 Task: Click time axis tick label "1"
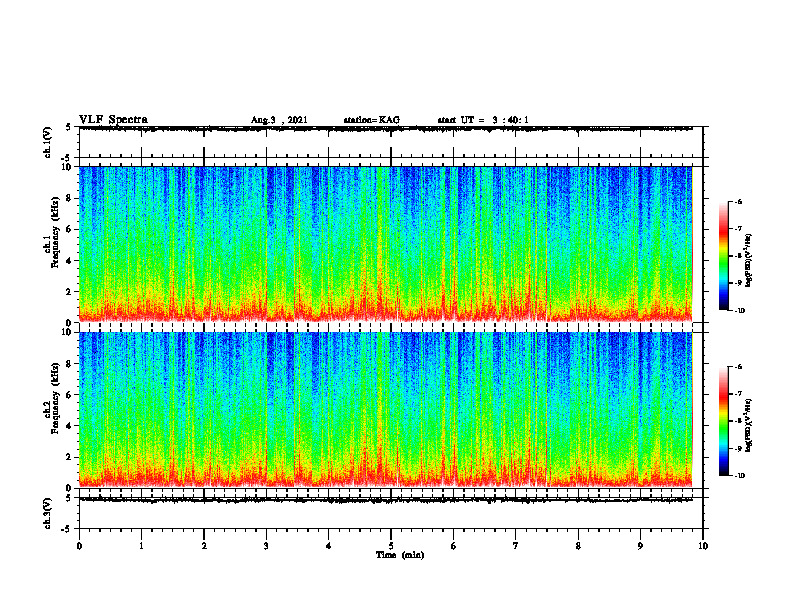141,546
